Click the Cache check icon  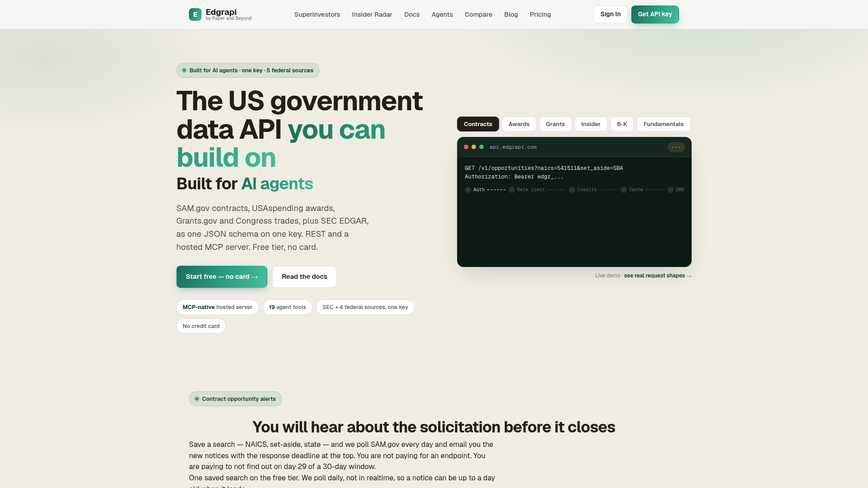click(x=624, y=190)
